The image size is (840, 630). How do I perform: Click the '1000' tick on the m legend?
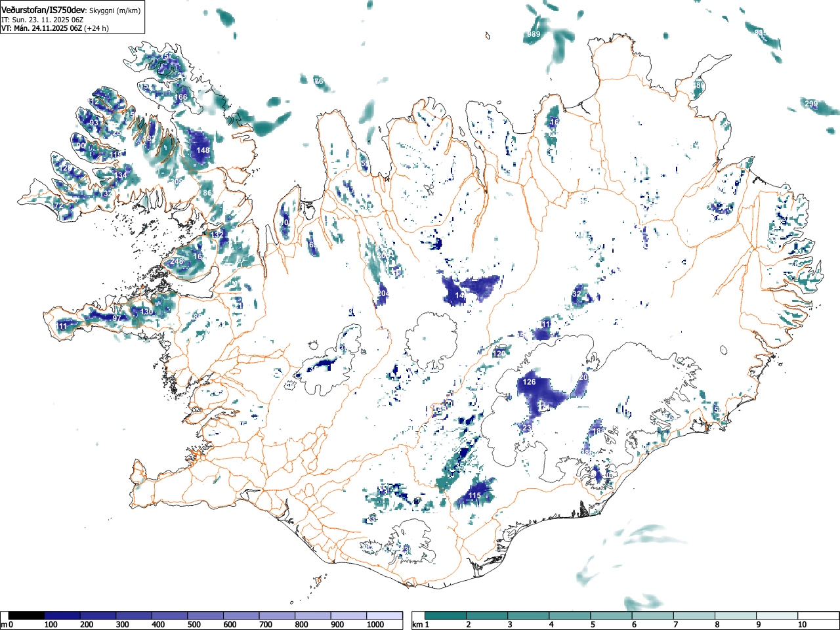375,625
